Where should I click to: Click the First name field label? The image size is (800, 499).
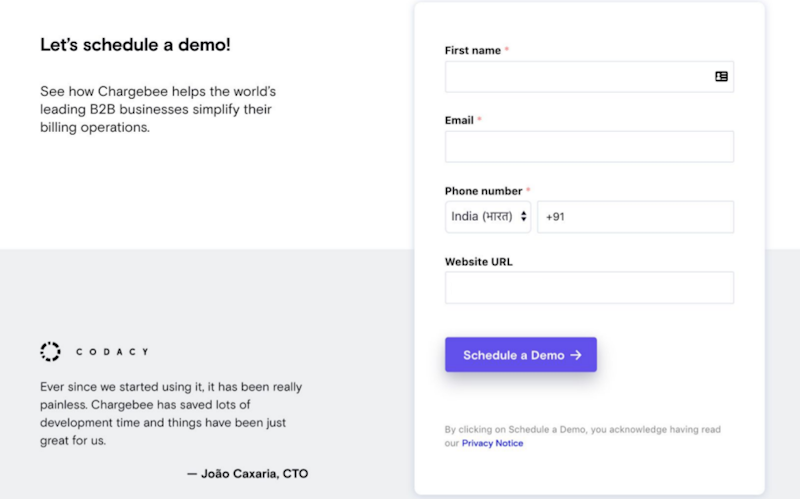(473, 50)
